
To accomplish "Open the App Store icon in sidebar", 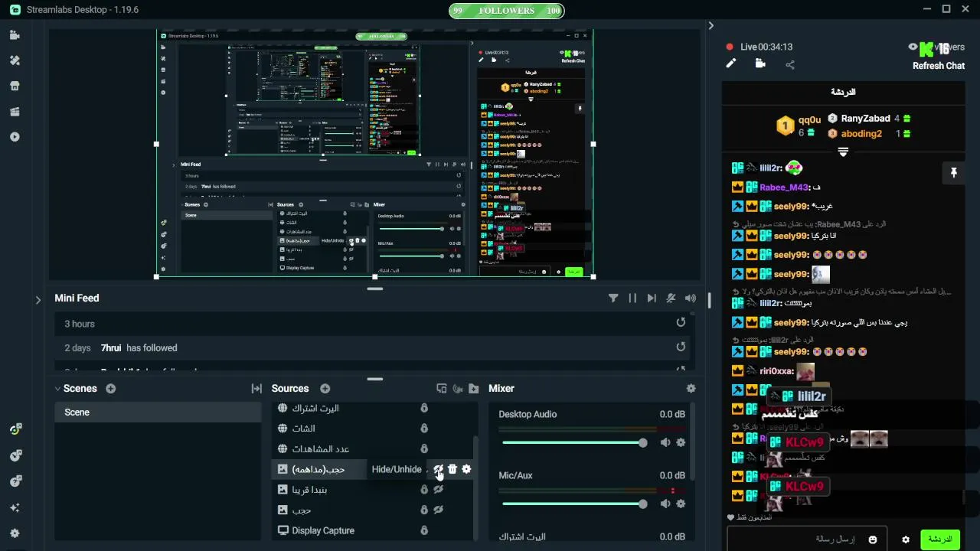I will (15, 86).
